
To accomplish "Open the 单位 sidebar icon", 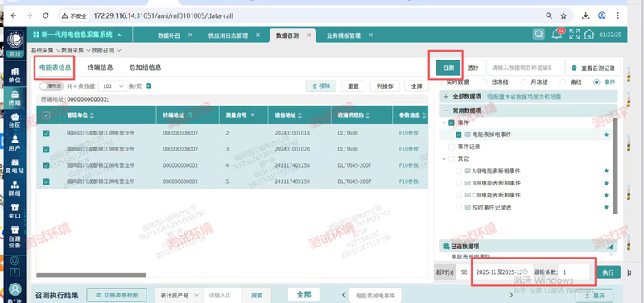I will (x=14, y=76).
